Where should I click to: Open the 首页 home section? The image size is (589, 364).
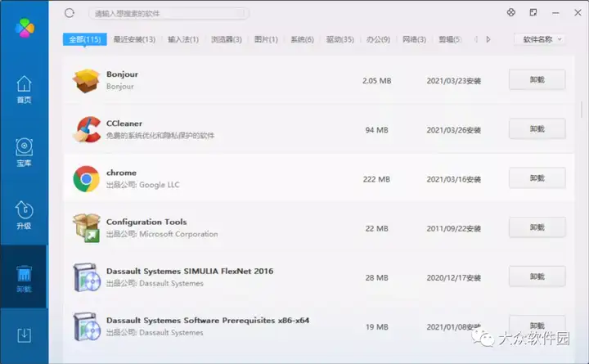[24, 89]
